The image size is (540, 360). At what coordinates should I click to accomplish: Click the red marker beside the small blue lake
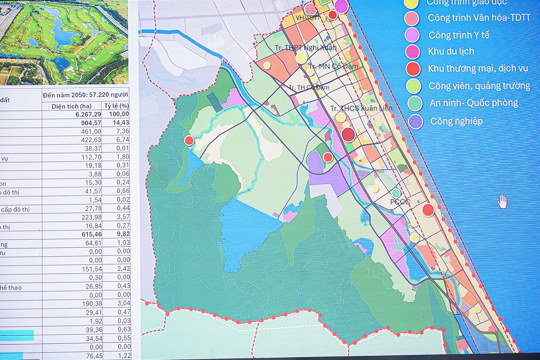tap(189, 141)
